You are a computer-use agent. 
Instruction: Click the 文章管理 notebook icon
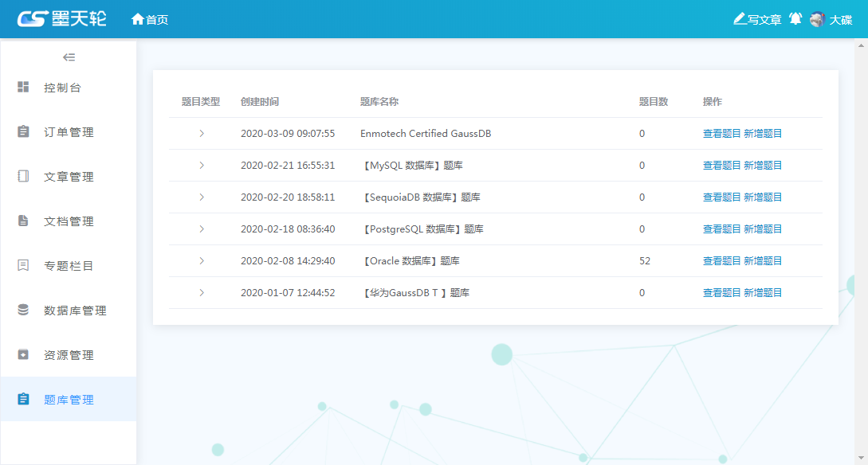tap(23, 176)
